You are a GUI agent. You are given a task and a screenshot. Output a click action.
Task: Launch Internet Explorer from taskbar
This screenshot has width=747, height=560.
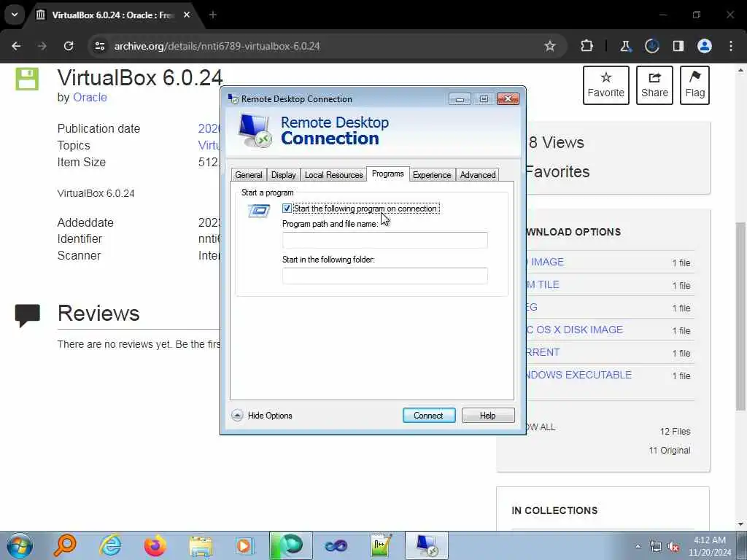click(110, 545)
